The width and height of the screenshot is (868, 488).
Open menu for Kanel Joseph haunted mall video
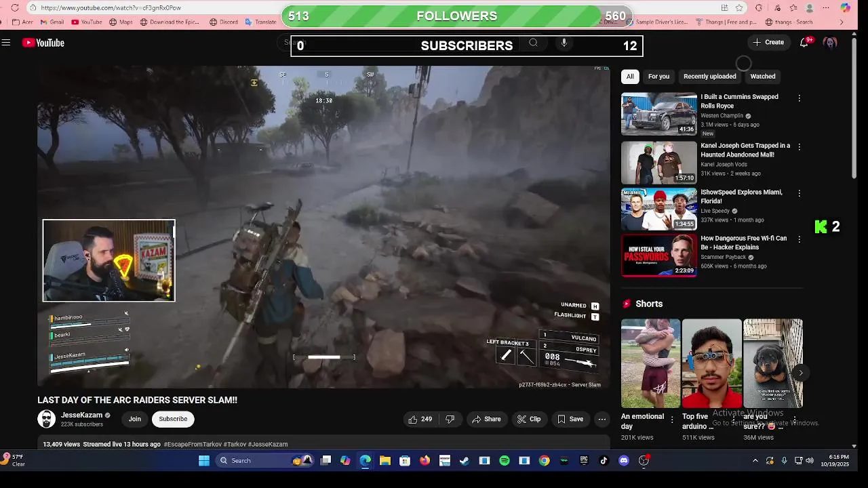pyautogui.click(x=799, y=146)
